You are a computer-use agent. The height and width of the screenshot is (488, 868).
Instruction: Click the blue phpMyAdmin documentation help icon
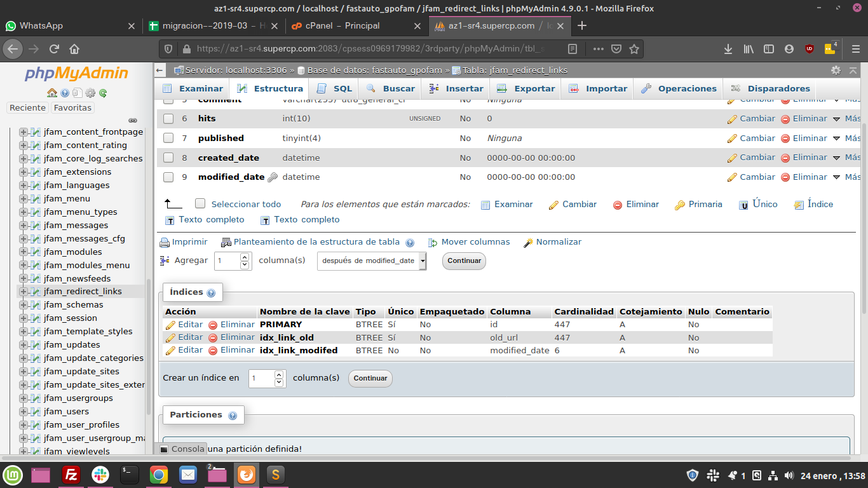coord(65,93)
